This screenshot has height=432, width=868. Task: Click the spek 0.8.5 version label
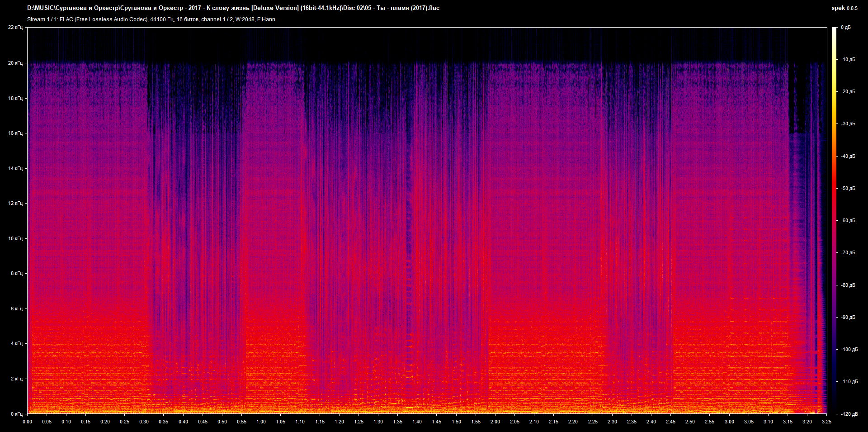tap(844, 8)
